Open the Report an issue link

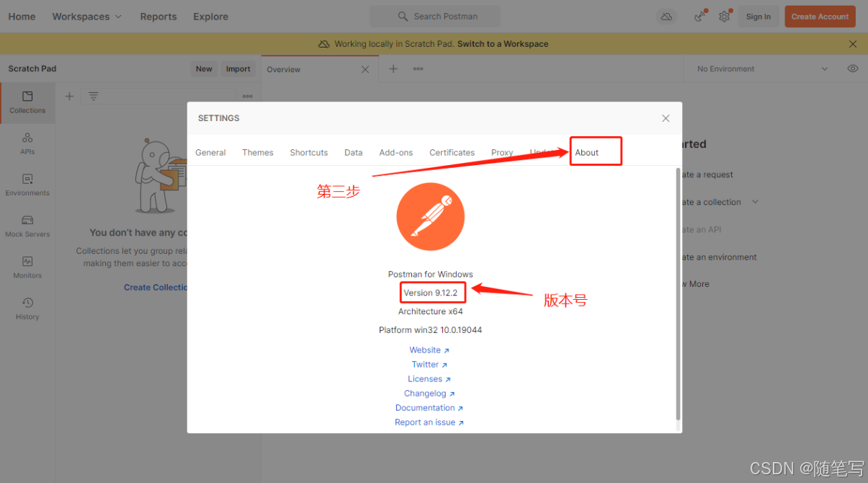(429, 422)
